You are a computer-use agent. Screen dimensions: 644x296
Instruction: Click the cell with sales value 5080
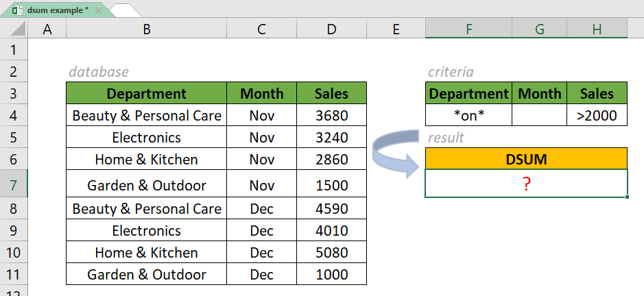[x=331, y=253]
